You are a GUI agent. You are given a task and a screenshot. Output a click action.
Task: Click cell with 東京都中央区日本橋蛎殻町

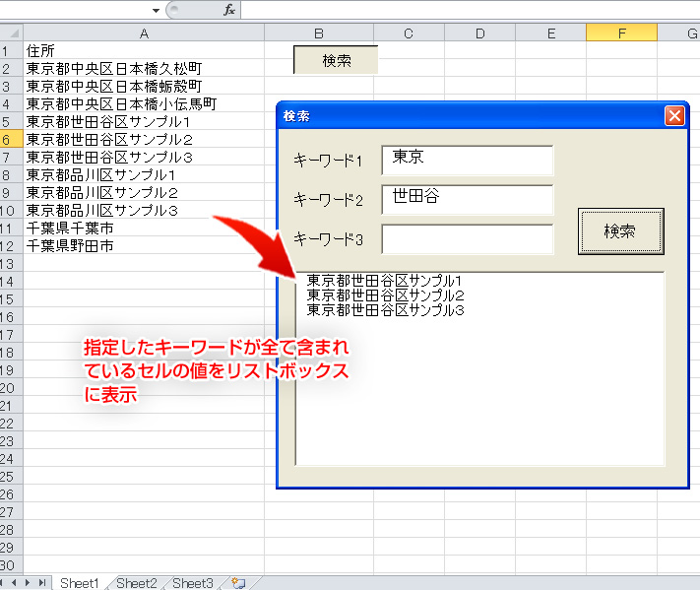point(144,87)
